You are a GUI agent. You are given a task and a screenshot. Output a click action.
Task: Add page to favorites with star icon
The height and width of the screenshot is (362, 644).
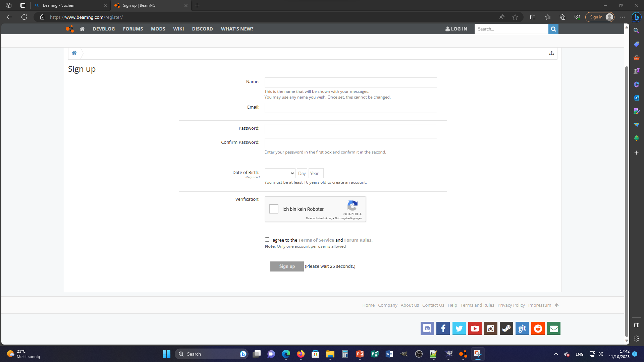click(515, 17)
